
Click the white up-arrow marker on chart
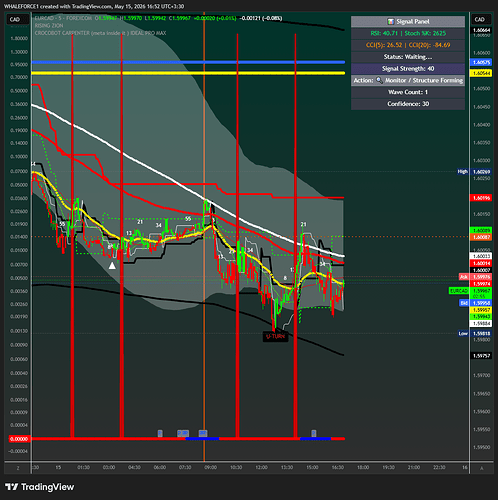pos(112,266)
